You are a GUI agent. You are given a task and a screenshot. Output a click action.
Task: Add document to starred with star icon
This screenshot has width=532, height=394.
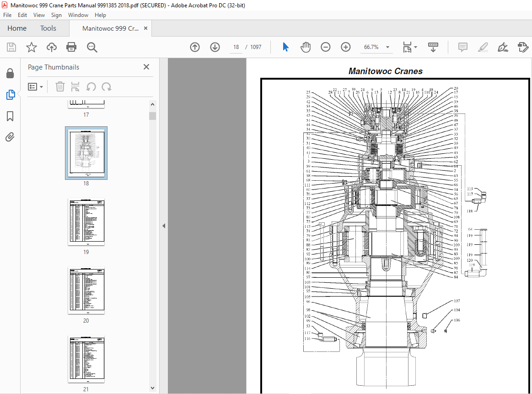(32, 47)
